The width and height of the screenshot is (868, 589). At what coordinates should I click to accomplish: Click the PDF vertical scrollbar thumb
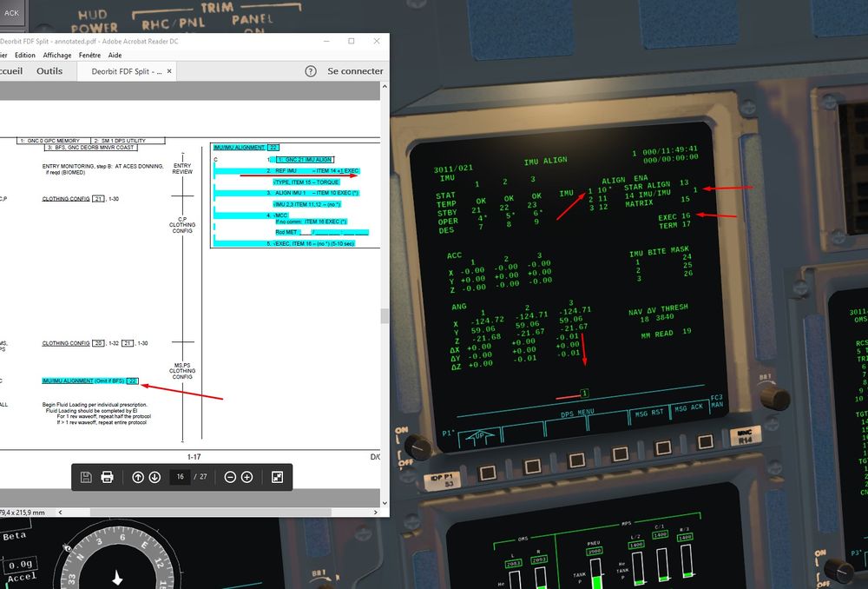coord(385,316)
